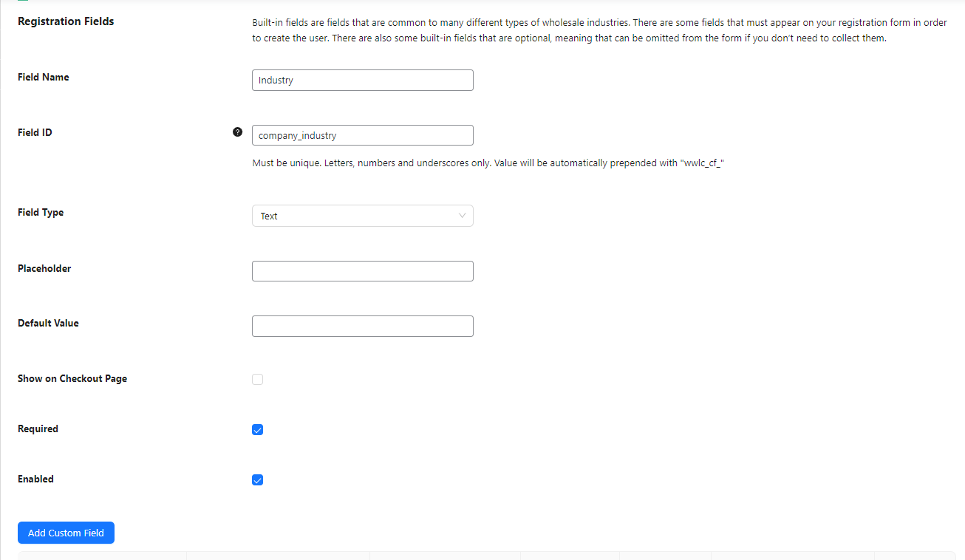Click the Field ID input showing company_industry
Screen dimensions: 965x560
click(362, 135)
